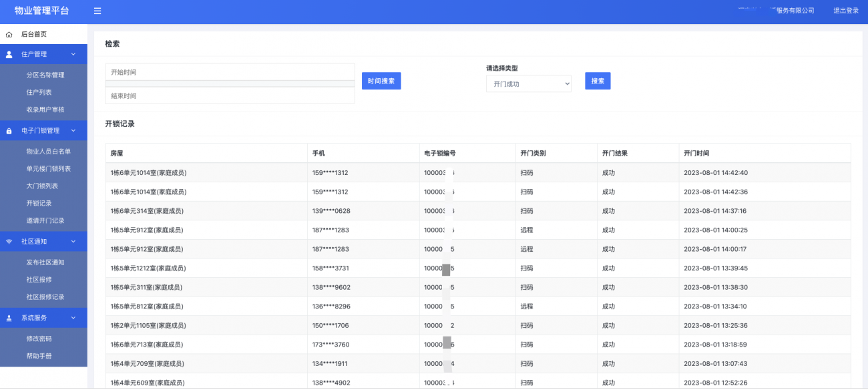Select row with time 2023-08-01 14:42:36

point(478,192)
